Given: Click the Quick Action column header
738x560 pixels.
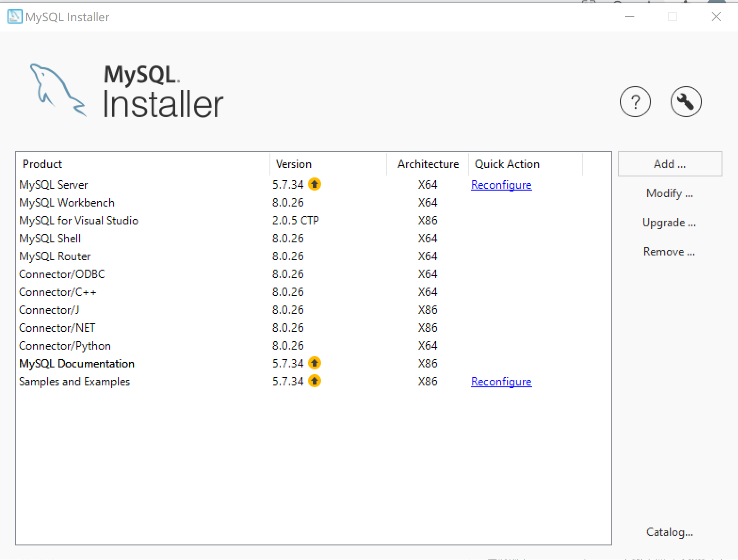Looking at the screenshot, I should pos(526,164).
